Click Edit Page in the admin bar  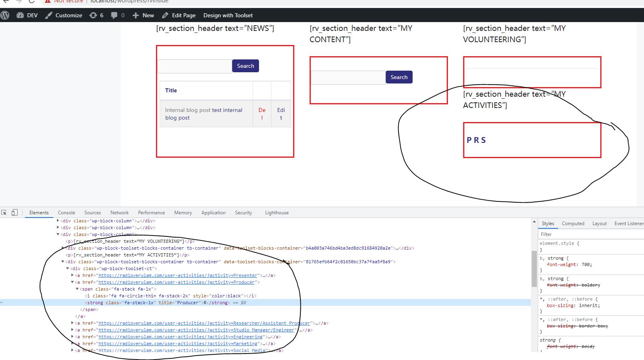pos(179,15)
